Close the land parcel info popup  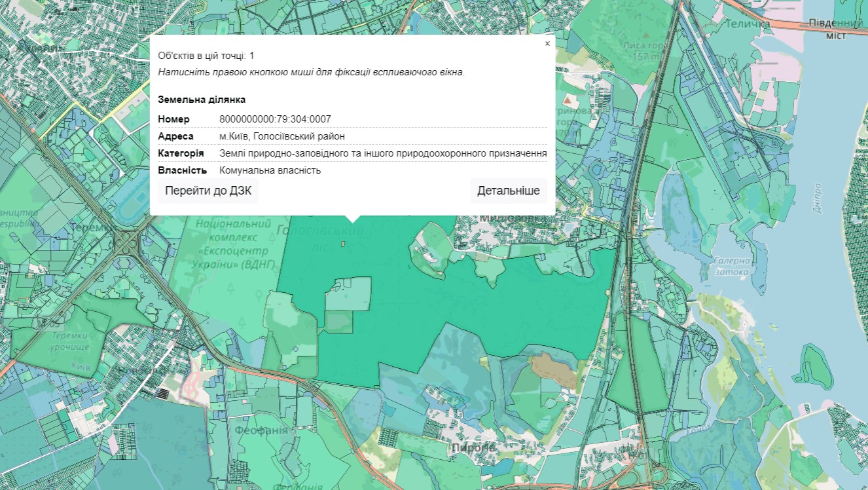pyautogui.click(x=547, y=44)
